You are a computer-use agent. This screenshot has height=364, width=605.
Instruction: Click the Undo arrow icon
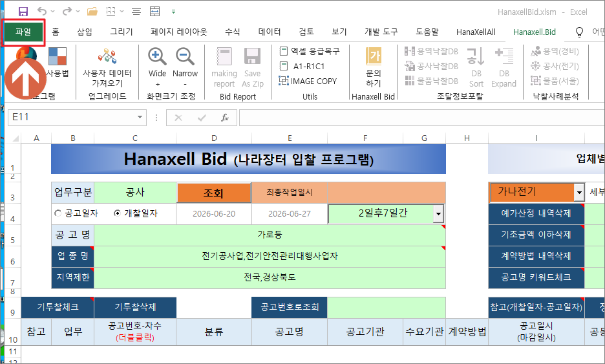41,12
